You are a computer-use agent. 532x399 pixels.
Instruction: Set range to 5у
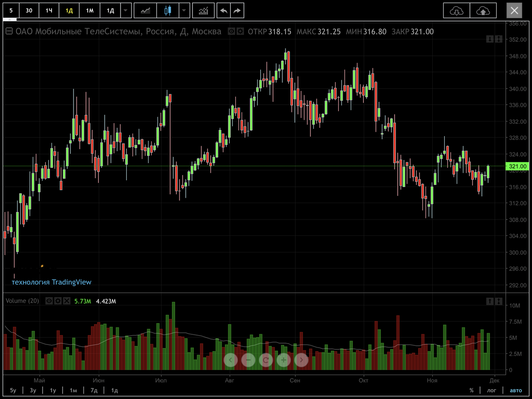coord(13,390)
